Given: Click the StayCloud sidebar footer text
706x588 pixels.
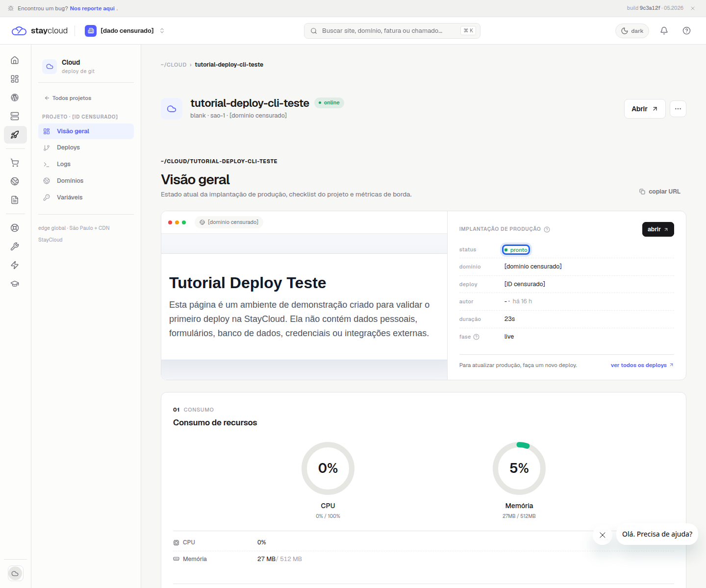Looking at the screenshot, I should coord(50,240).
